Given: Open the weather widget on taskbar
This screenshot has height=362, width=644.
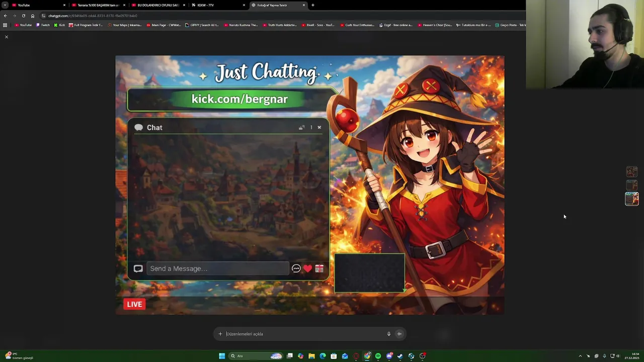Looking at the screenshot, I should 19,356.
